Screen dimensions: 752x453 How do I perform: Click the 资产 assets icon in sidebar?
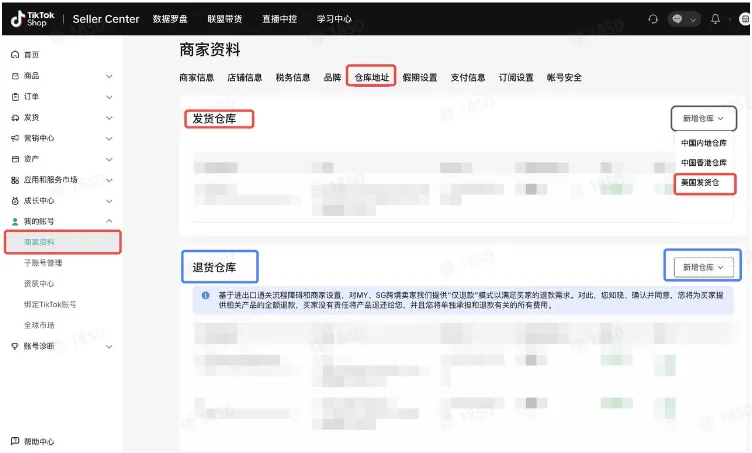(15, 159)
